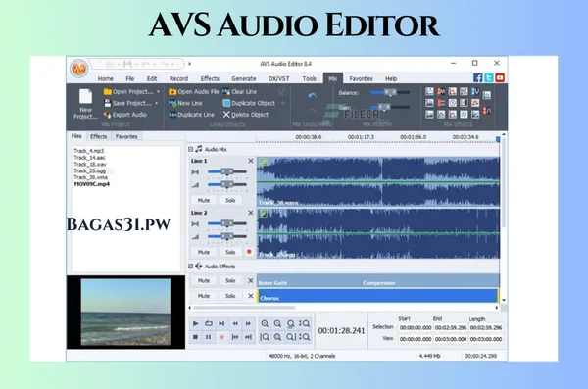Click the Stop button
Viewport: 588px width, 389px height.
195,337
